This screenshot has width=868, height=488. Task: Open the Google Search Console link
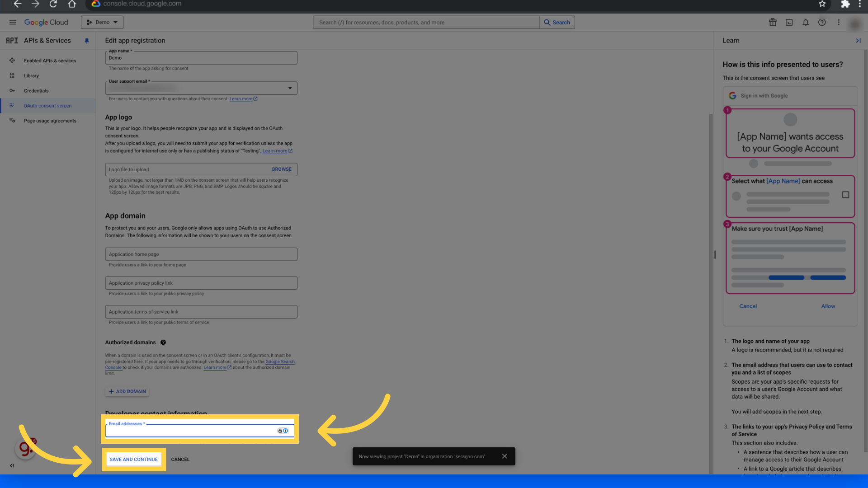280,361
